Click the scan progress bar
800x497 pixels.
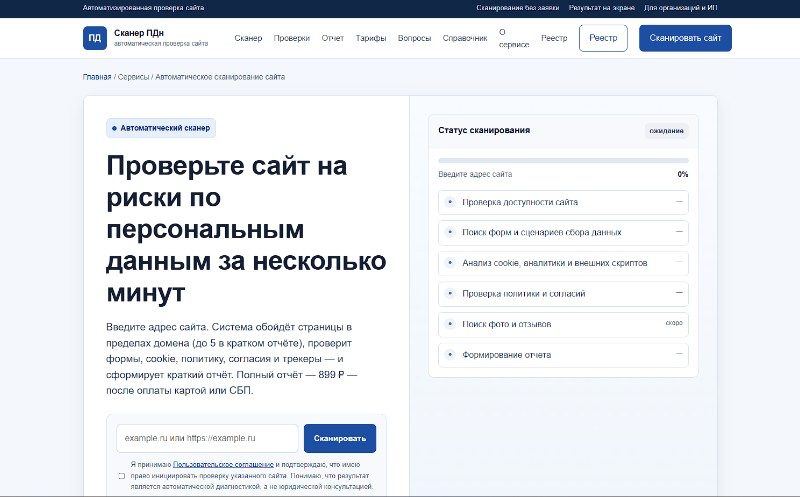563,161
